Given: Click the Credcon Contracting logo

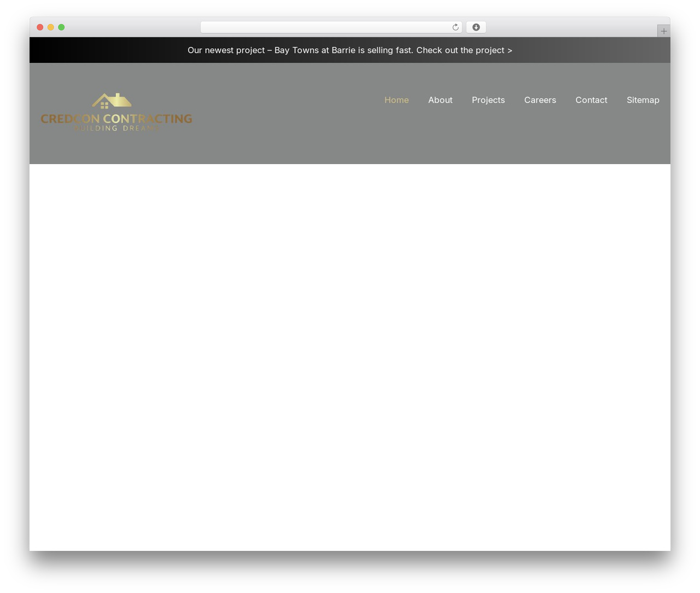Looking at the screenshot, I should point(116,112).
